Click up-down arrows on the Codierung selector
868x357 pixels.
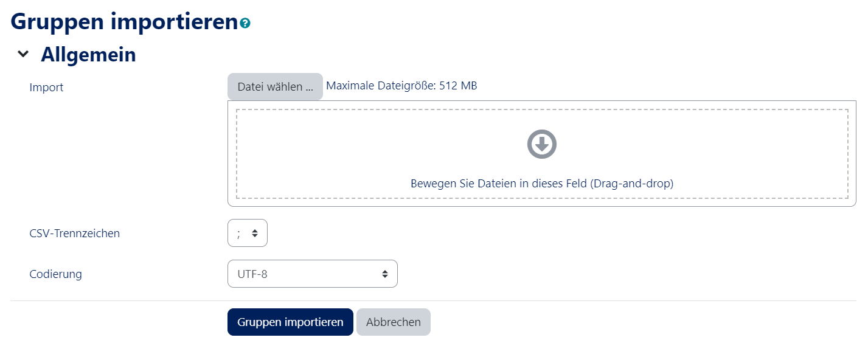385,274
